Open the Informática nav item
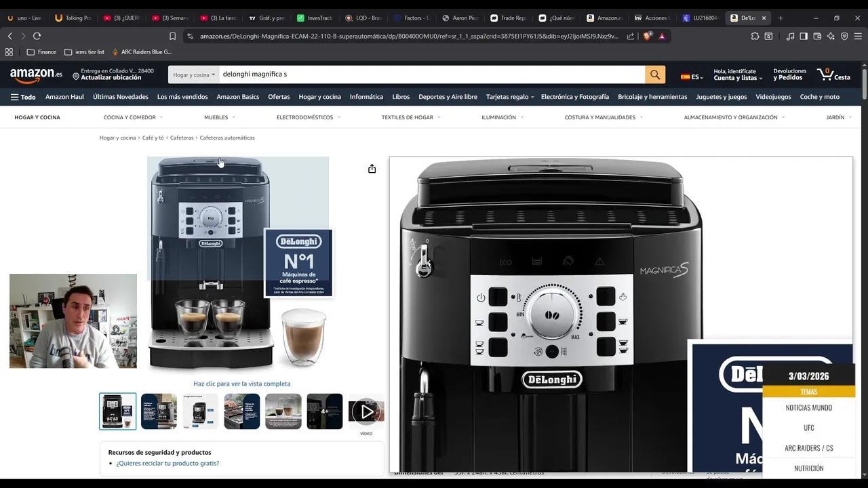The image size is (868, 488). pyautogui.click(x=366, y=97)
